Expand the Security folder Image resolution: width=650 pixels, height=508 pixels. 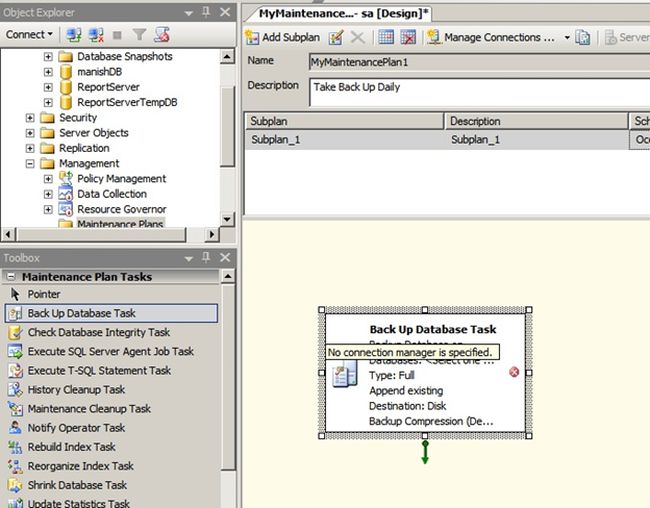30,118
